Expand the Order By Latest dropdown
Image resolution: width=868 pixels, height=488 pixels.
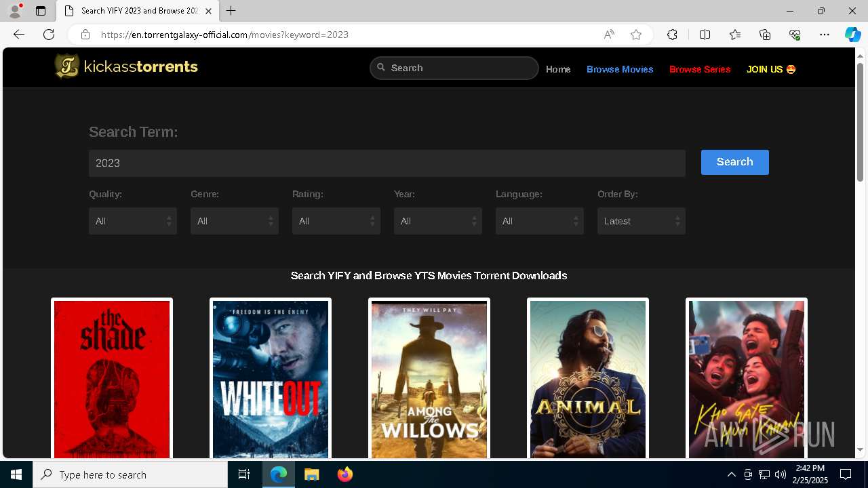pos(642,221)
